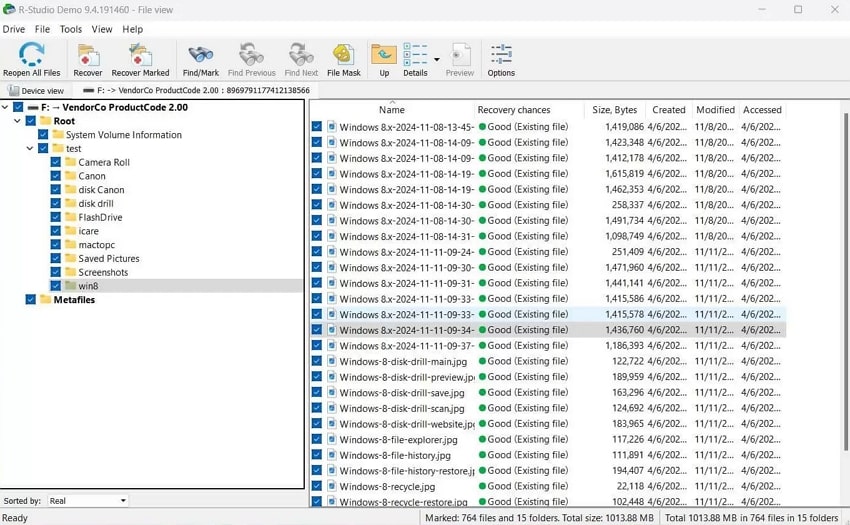Click the Recover toolbar icon
The image size is (850, 525).
[x=88, y=55]
